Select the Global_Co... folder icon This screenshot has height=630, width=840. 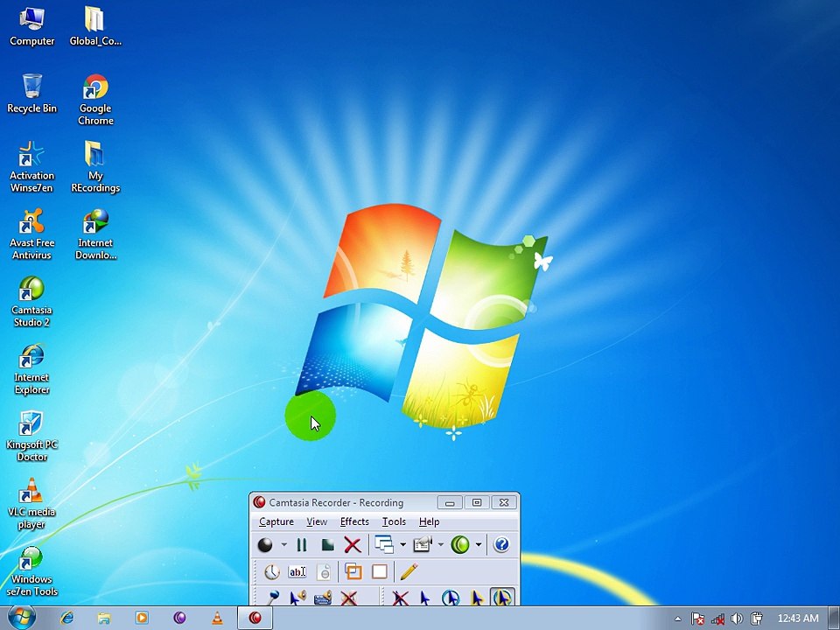click(x=95, y=25)
